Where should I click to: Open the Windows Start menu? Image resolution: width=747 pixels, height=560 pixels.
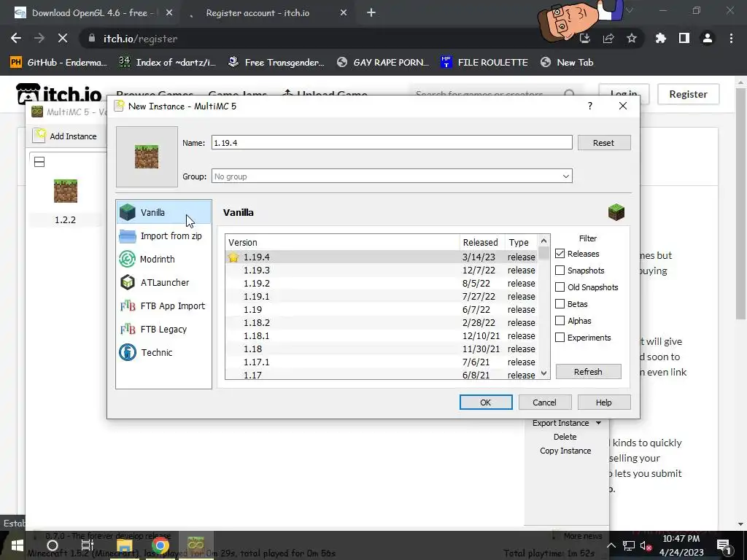tap(18, 545)
